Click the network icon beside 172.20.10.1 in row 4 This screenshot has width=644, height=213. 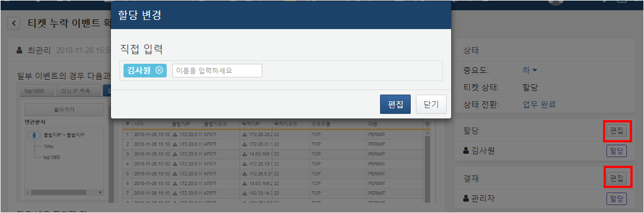coord(245,163)
